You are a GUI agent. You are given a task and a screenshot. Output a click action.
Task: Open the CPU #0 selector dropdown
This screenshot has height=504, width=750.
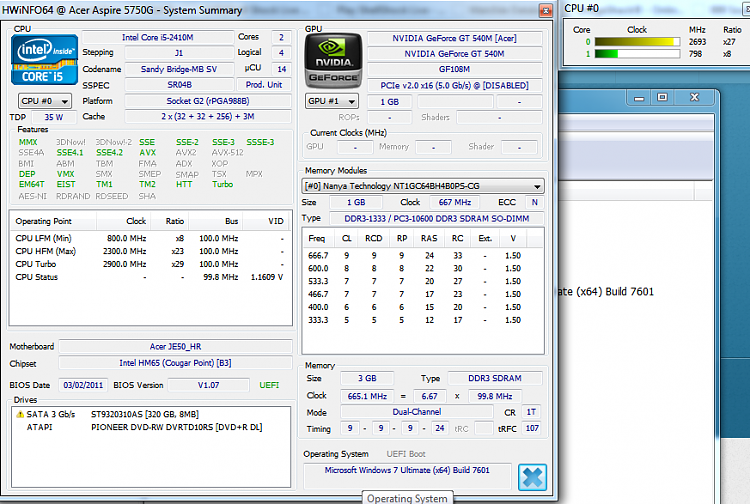[45, 101]
